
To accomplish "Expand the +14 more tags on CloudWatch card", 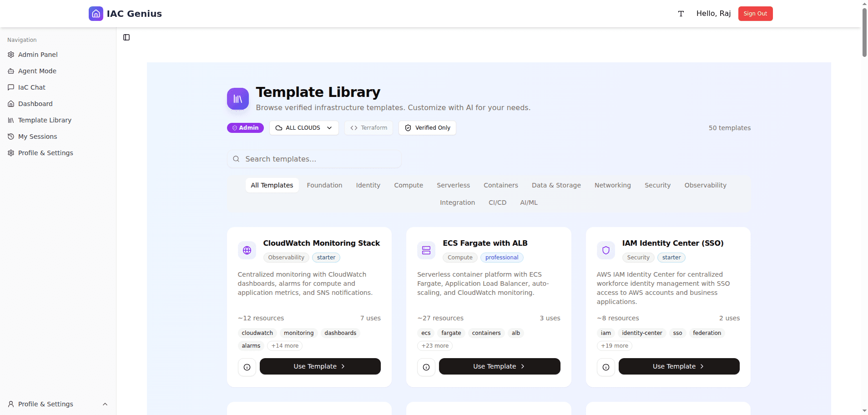I will pos(284,346).
